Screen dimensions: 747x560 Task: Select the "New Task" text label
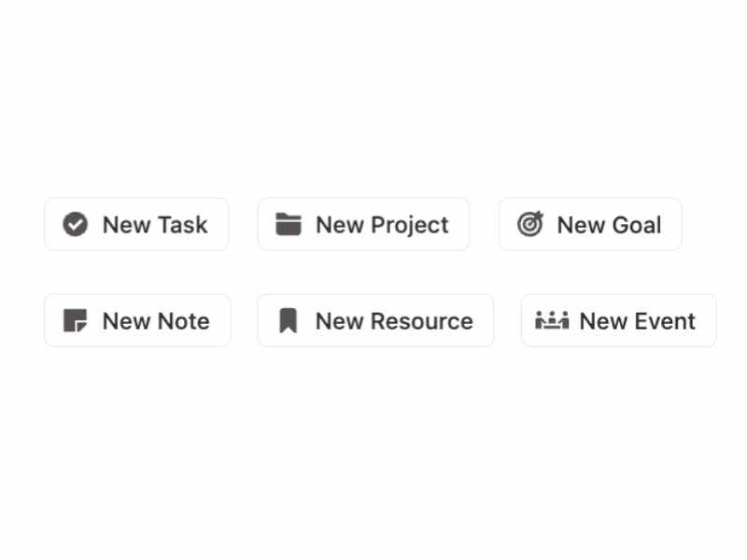pos(155,225)
